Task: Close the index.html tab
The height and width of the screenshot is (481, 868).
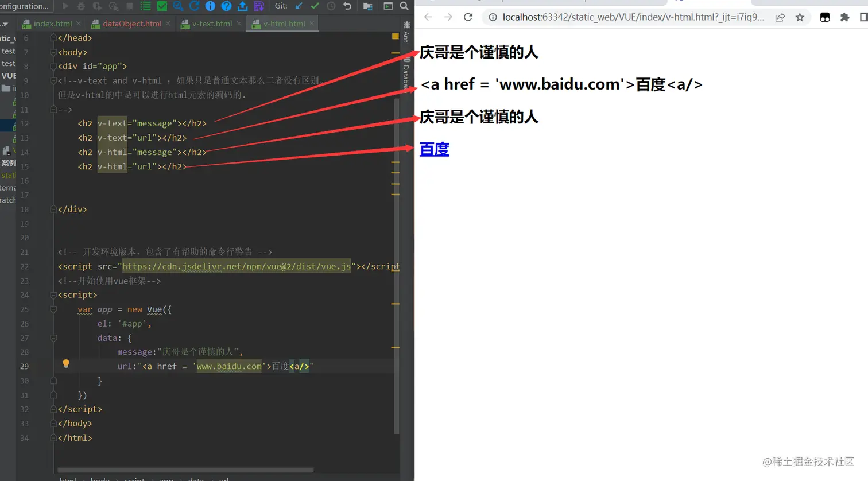Action: (x=79, y=24)
